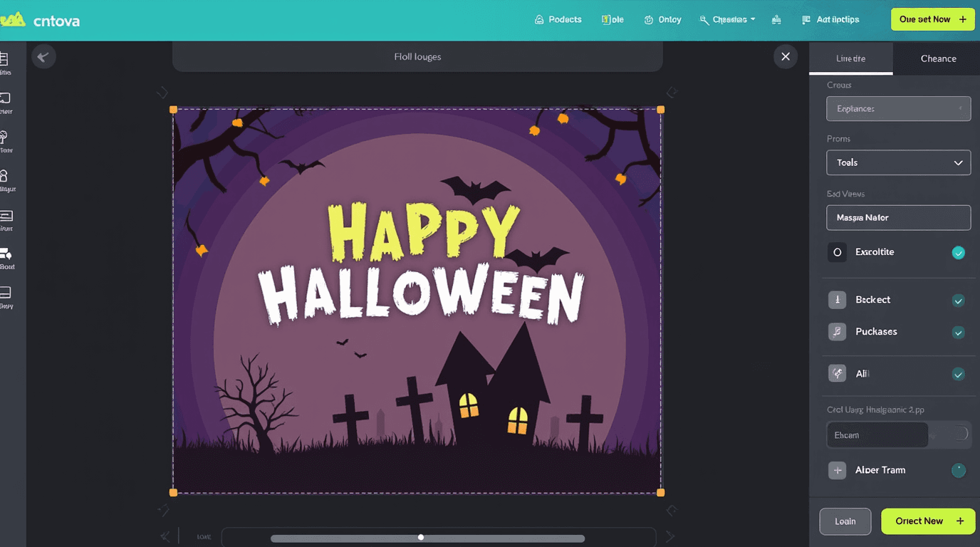The width and height of the screenshot is (980, 547).
Task: Click the Orlect New button
Action: pos(927,521)
